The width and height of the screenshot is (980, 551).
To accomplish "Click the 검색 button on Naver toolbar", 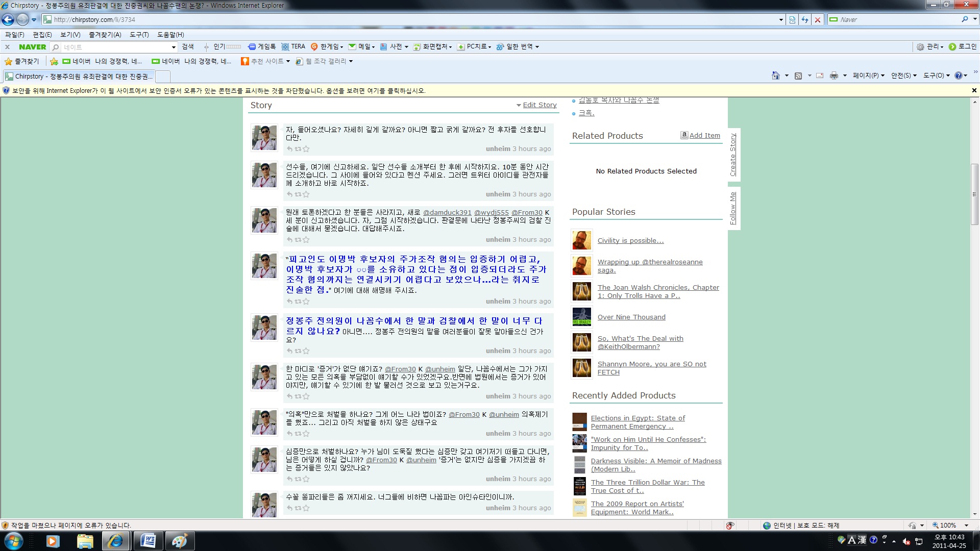I will coord(188,47).
